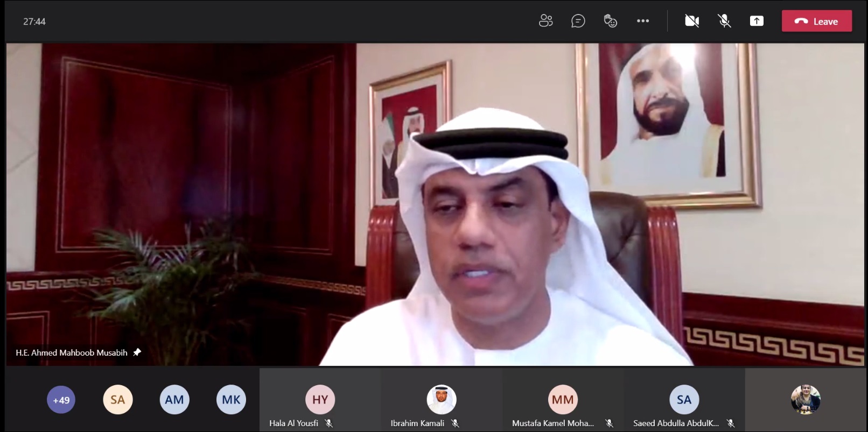Click Mustafa Kamel's muted mic icon
The width and height of the screenshot is (868, 432).
pos(609,423)
